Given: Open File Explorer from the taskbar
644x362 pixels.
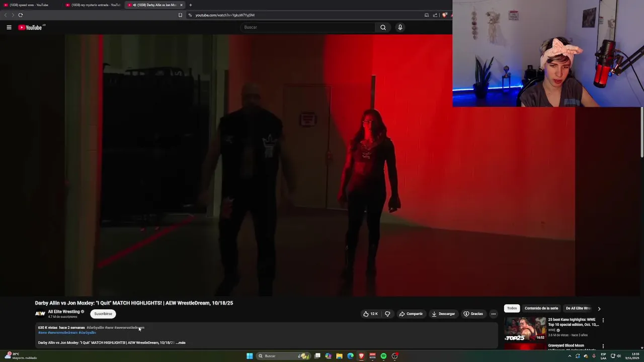Looking at the screenshot, I should (339, 356).
